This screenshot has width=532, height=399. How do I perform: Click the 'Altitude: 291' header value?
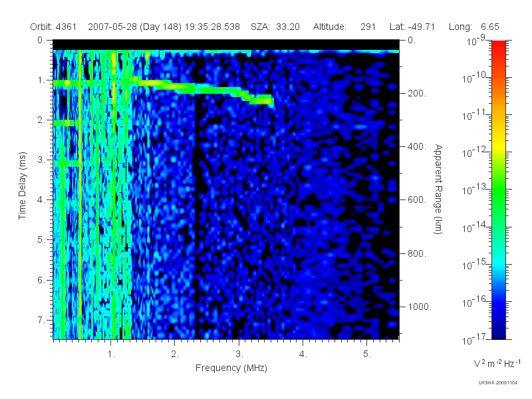[x=344, y=27]
